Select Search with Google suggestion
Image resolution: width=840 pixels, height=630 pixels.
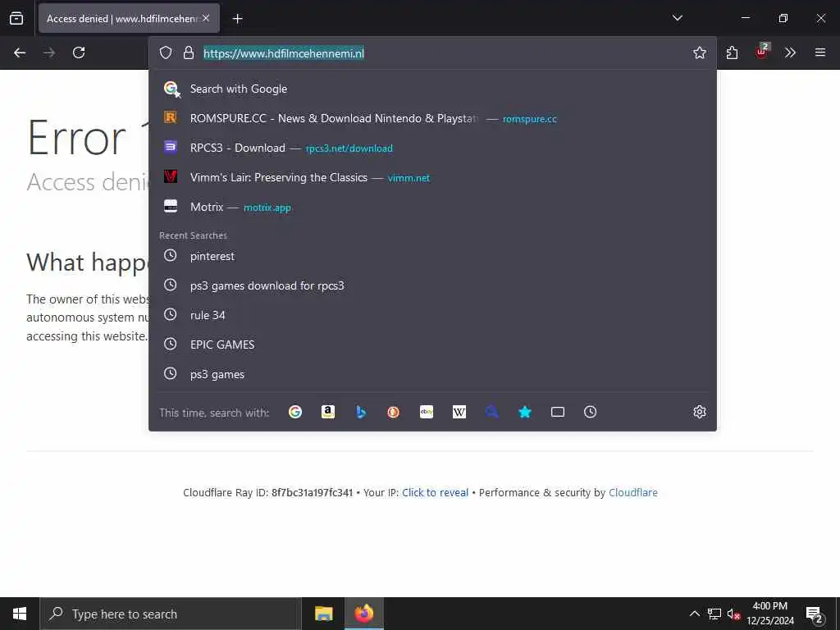coord(432,89)
